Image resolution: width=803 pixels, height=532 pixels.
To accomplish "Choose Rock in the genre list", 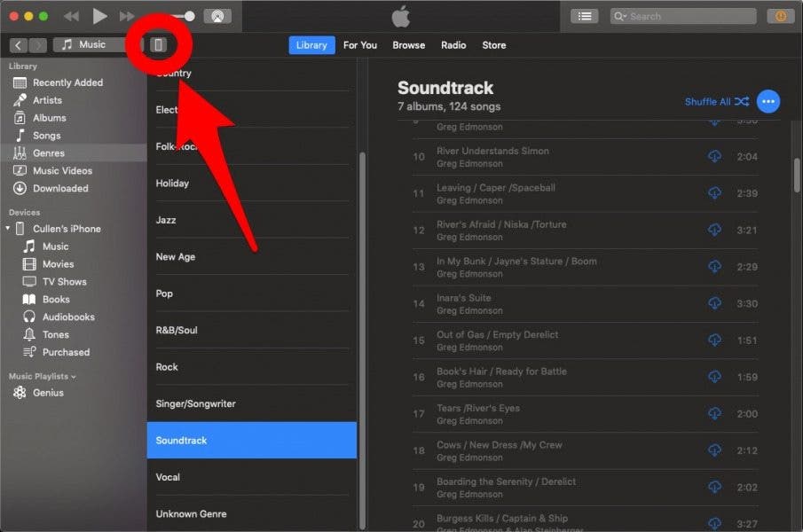I will [x=252, y=367].
